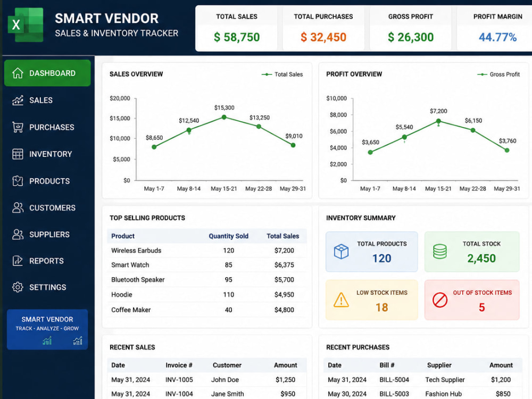Image resolution: width=532 pixels, height=399 pixels.
Task: Select the Wireless Earbuds row
Action: (207, 251)
